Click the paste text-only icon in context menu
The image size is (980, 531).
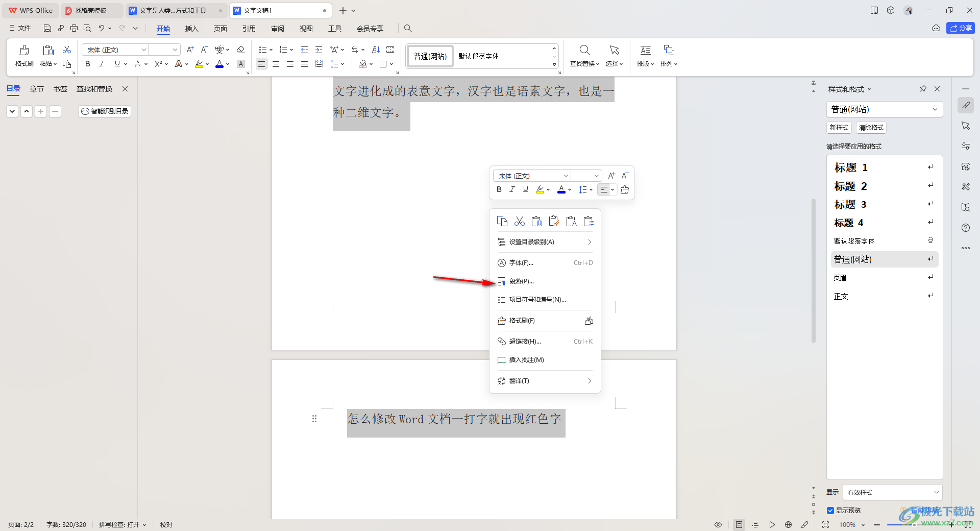coord(571,221)
